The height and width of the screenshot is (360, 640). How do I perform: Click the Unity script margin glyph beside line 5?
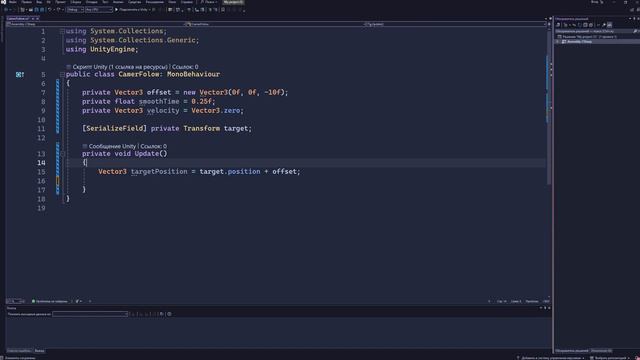tap(20, 74)
